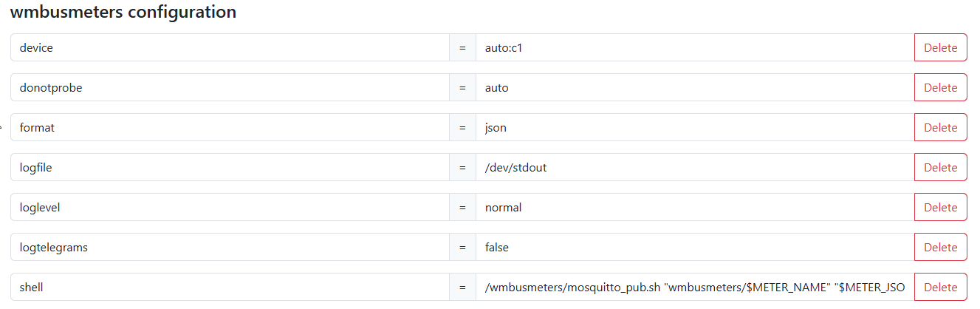Click the false logtelegrams value field
Image resolution: width=980 pixels, height=309 pixels.
(694, 247)
